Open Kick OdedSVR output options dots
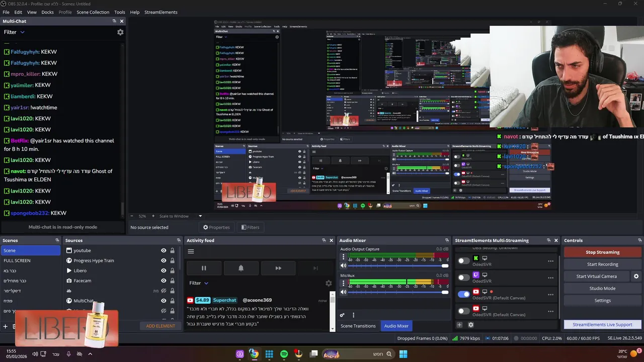 (x=551, y=261)
